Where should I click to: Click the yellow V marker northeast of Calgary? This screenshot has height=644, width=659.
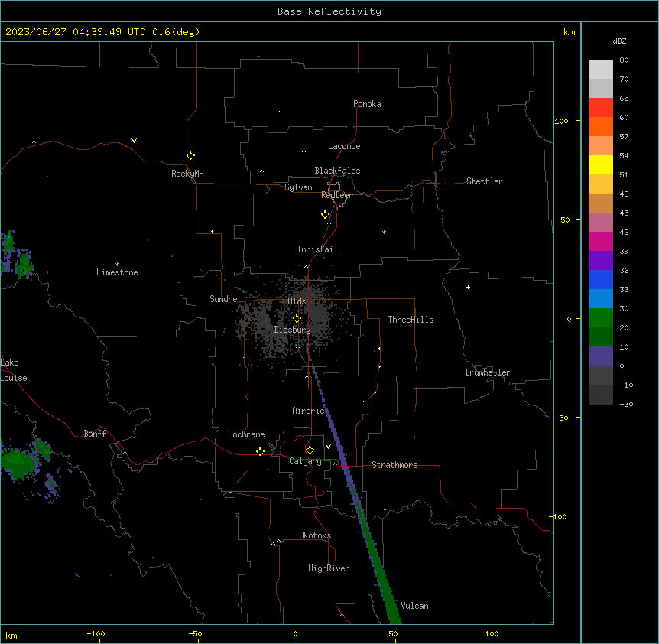pyautogui.click(x=328, y=447)
